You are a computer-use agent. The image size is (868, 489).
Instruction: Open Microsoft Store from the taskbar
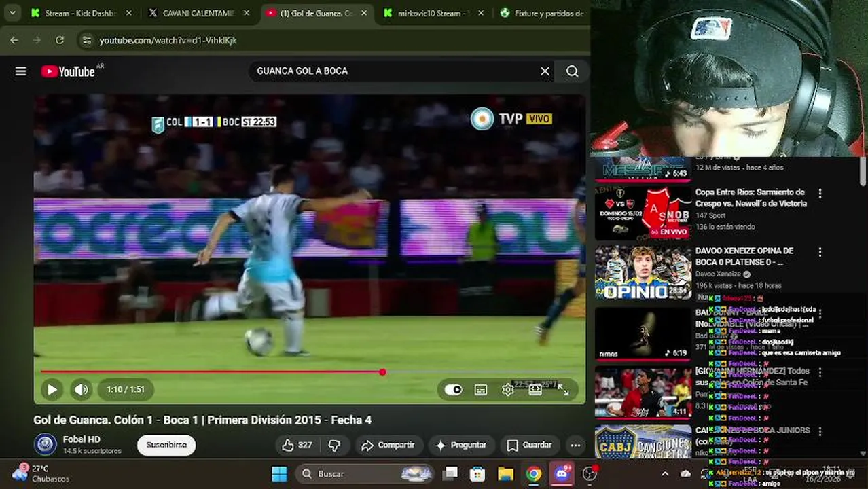[477, 473]
